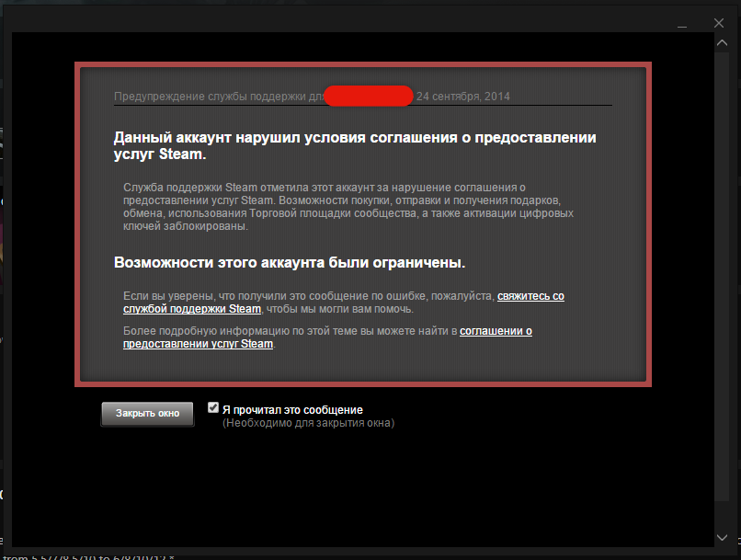Click the vertical scrollbar track
Viewport: 741px width, 560px height.
pos(722,277)
